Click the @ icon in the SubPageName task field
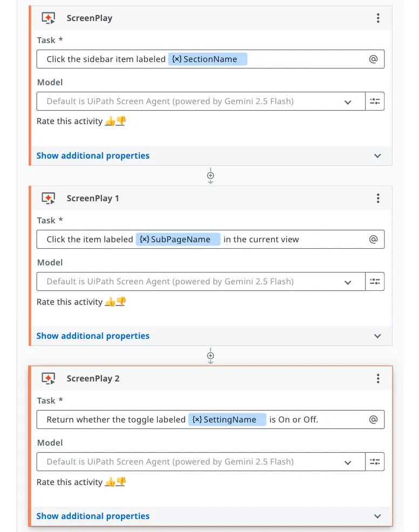The height and width of the screenshot is (532, 419). click(373, 239)
